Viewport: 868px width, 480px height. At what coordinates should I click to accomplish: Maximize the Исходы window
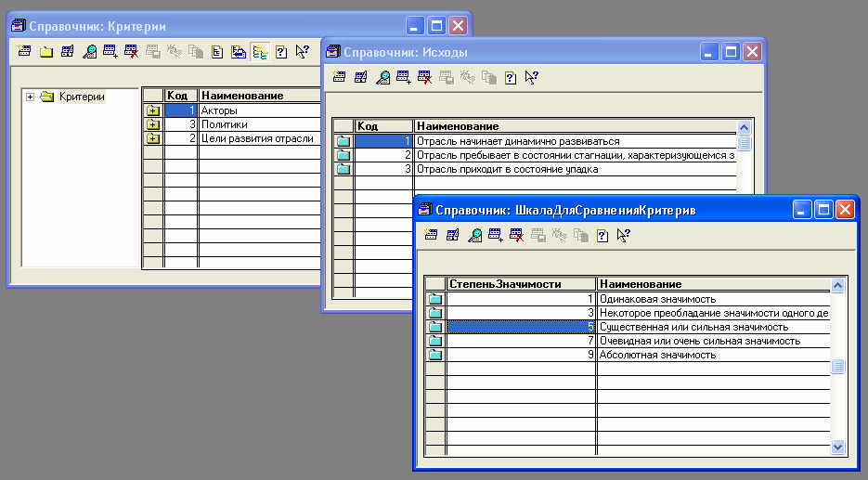[731, 52]
